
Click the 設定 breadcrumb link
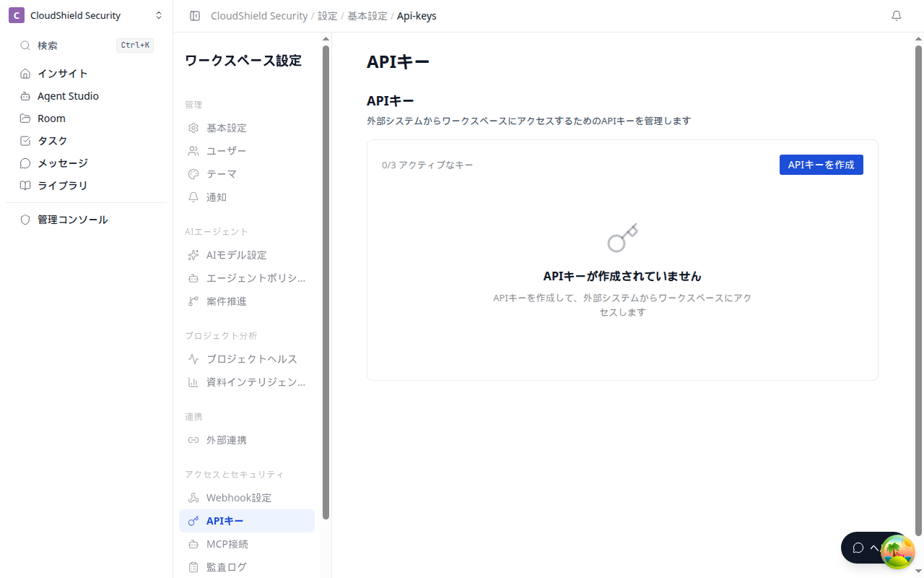(x=328, y=16)
